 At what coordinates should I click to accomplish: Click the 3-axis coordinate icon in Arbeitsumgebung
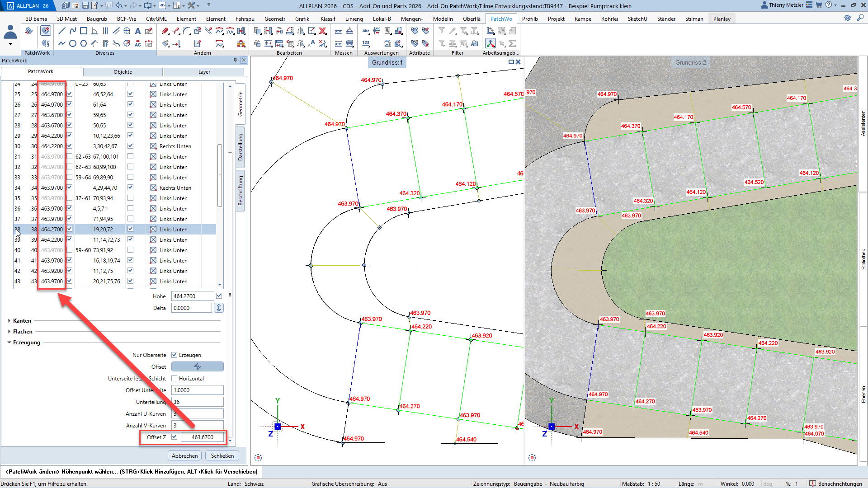point(491,44)
